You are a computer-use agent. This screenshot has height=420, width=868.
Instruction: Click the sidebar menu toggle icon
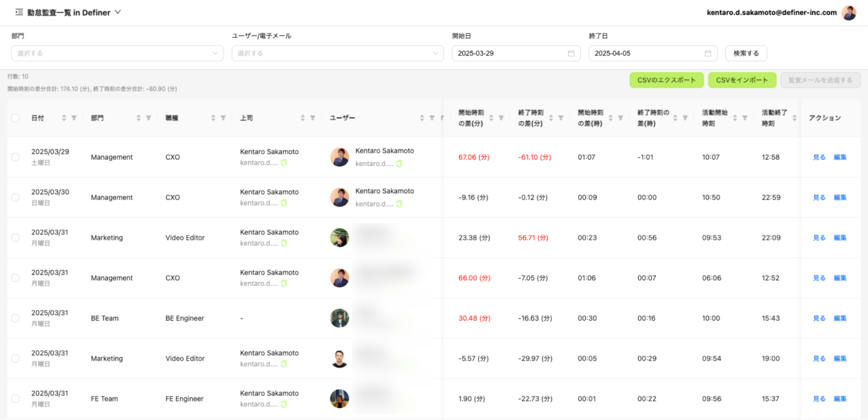[19, 12]
